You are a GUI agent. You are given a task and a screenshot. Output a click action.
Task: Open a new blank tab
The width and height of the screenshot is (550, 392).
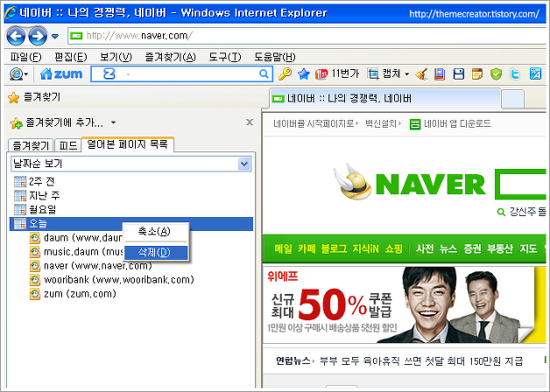coord(513,99)
